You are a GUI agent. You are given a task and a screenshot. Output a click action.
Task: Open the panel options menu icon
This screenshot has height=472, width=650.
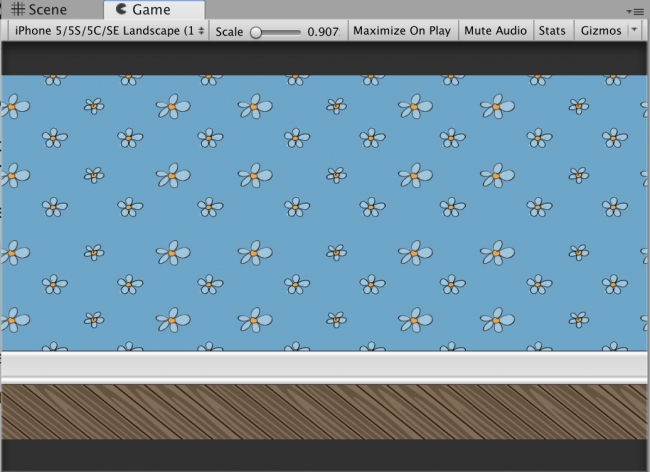(638, 10)
